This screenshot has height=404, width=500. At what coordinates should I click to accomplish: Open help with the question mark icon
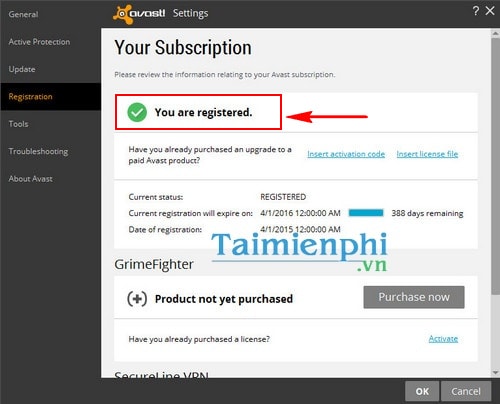pos(476,11)
